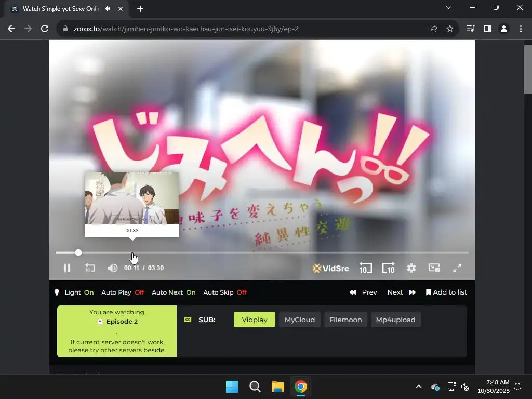Select the Watch Simple yet Sexy tab

pos(66,9)
